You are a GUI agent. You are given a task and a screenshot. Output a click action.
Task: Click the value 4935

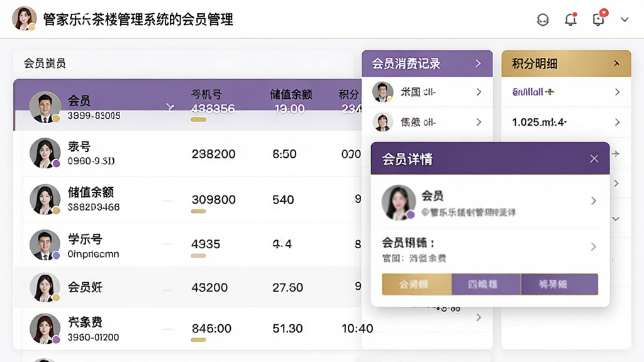point(206,244)
